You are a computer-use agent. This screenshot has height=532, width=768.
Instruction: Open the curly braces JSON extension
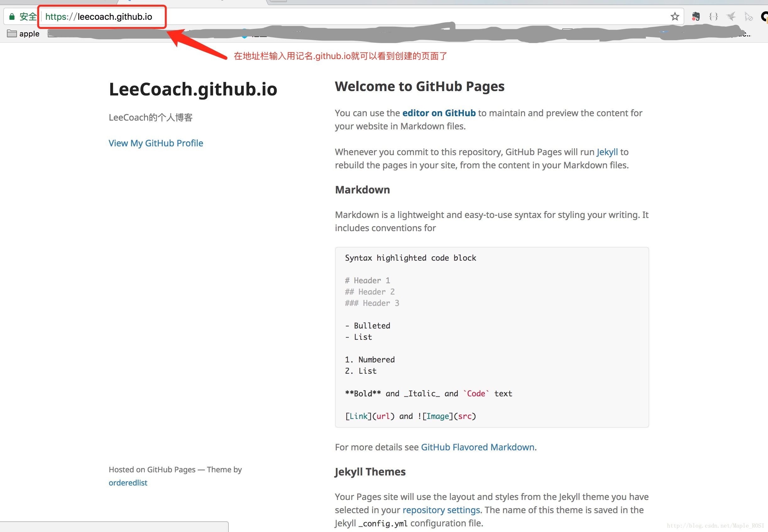tap(713, 17)
